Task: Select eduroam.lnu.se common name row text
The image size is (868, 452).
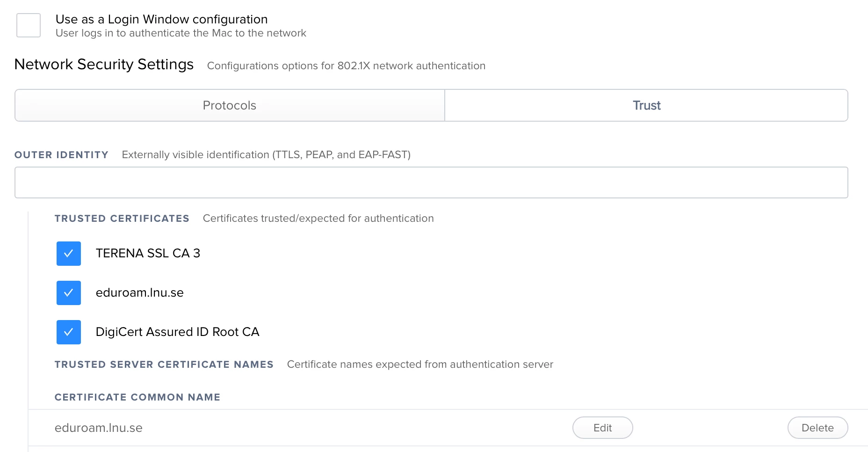Action: point(99,428)
